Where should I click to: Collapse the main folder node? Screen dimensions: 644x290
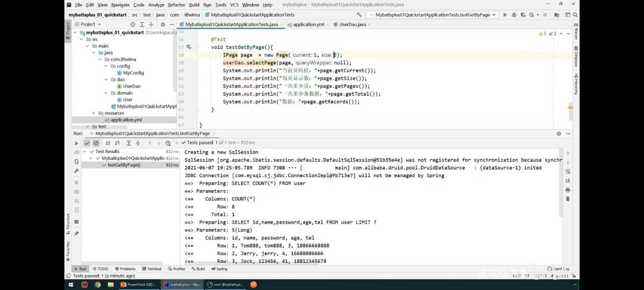88,46
